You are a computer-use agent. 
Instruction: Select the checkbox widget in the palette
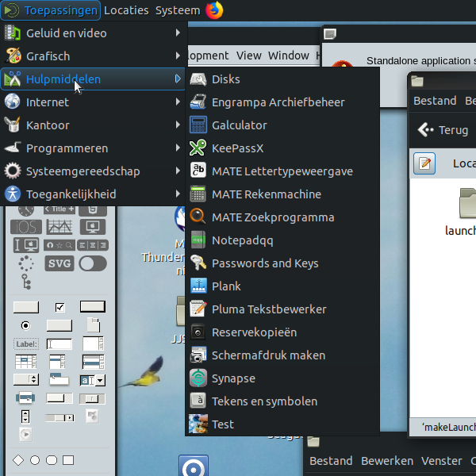[x=60, y=307]
